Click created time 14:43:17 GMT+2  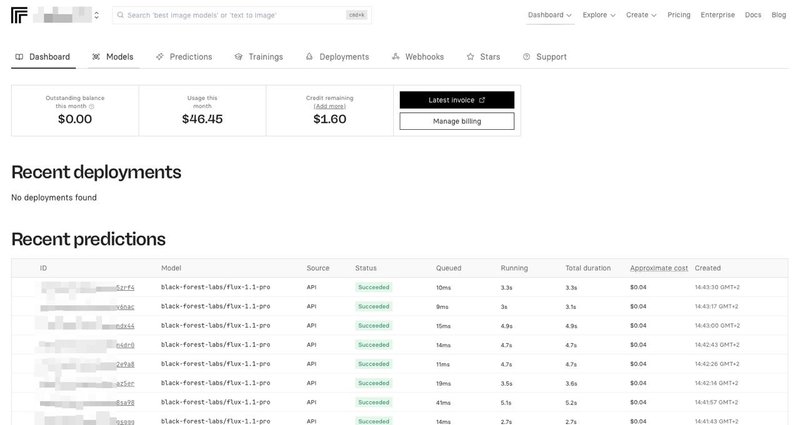716,307
